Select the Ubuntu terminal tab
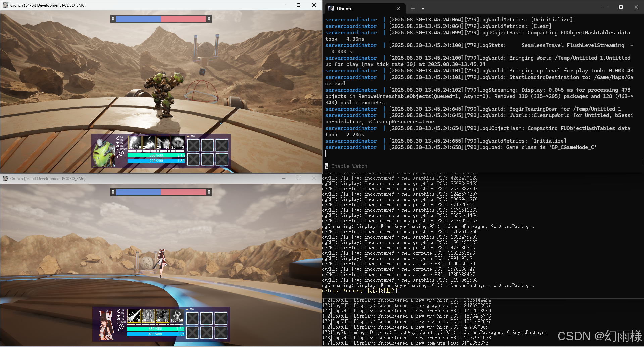The image size is (644, 347). (364, 8)
